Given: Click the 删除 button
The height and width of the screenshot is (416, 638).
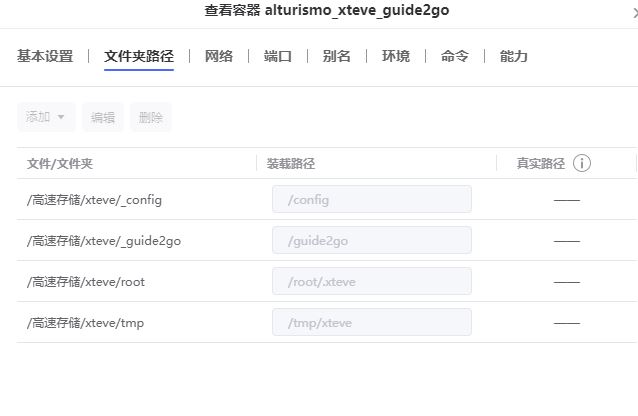Looking at the screenshot, I should (x=151, y=117).
